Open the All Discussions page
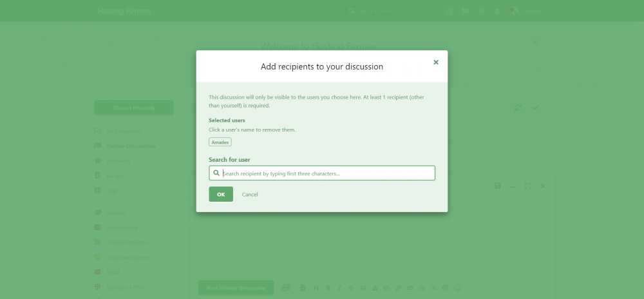 tap(123, 131)
